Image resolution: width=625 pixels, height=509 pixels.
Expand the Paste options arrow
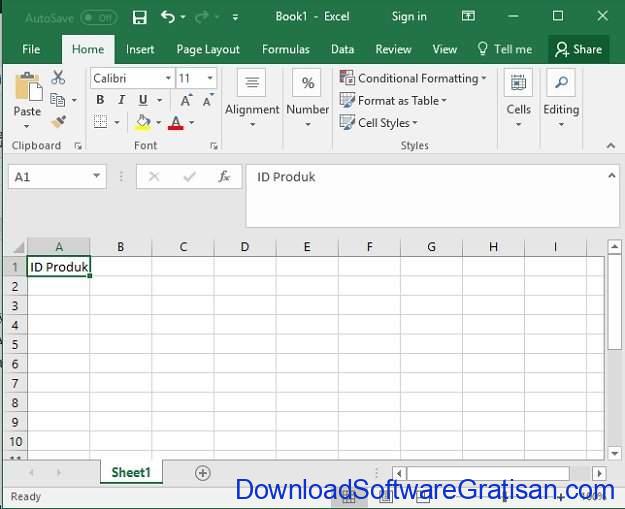pyautogui.click(x=26, y=126)
